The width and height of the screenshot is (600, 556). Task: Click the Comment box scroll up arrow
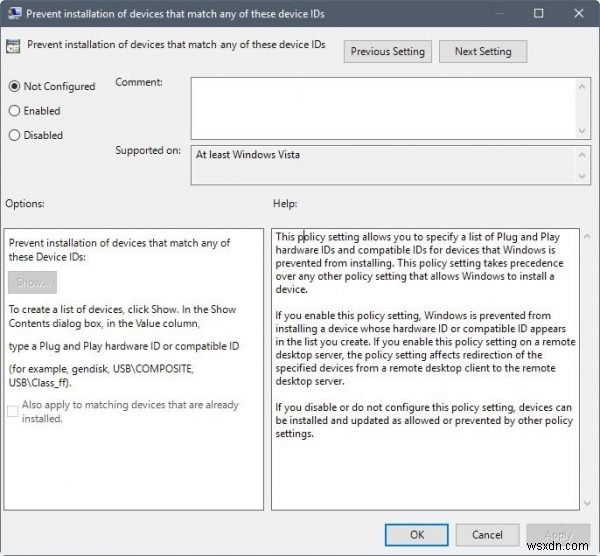(x=582, y=86)
